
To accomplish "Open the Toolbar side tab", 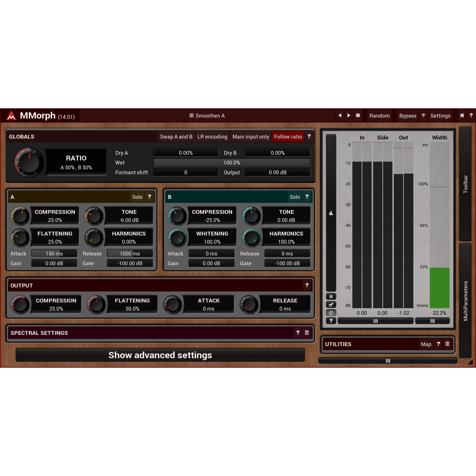I will pos(465,184).
